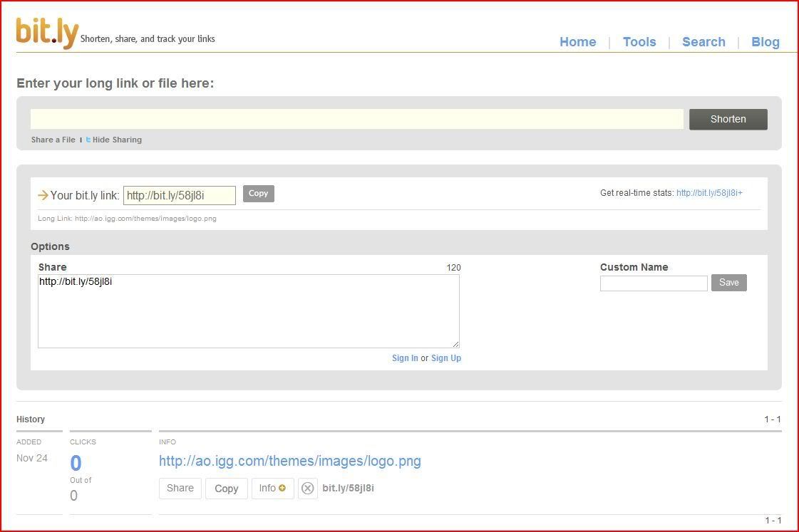Select the bit.ly short link field
Image resolution: width=799 pixels, height=532 pixels.
point(180,195)
